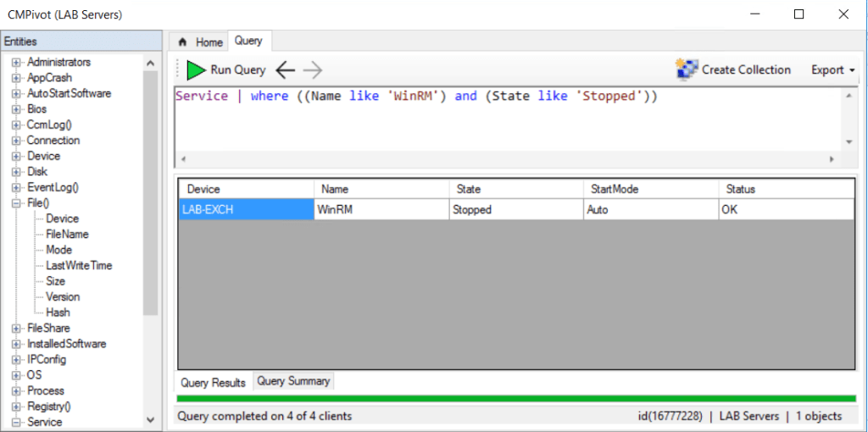Click the forward arrow icon in toolbar
868x432 pixels.
point(312,70)
